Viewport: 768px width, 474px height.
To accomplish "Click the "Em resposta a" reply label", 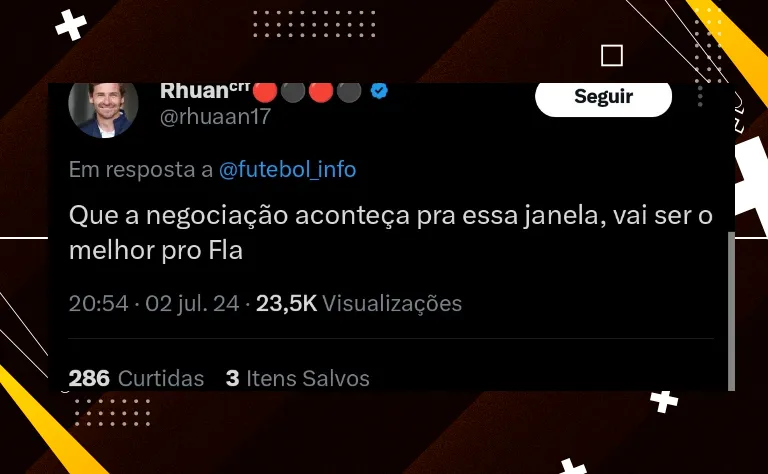I will pyautogui.click(x=141, y=169).
